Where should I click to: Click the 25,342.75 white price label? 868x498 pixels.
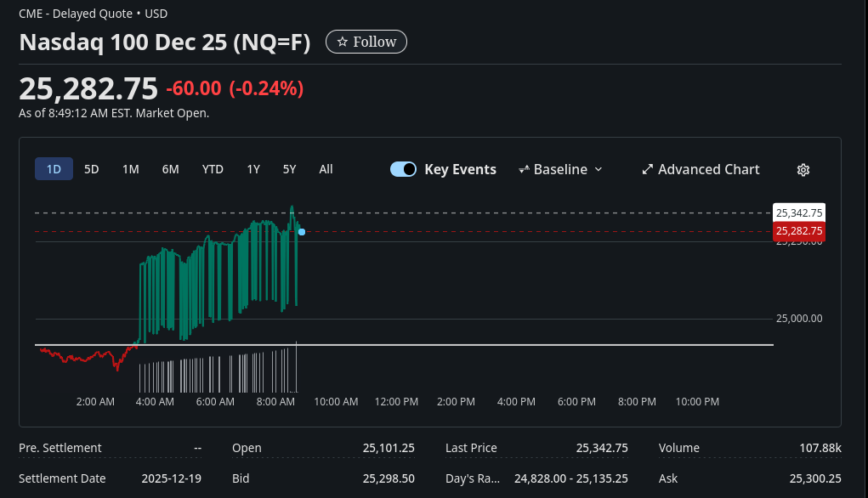pos(799,213)
